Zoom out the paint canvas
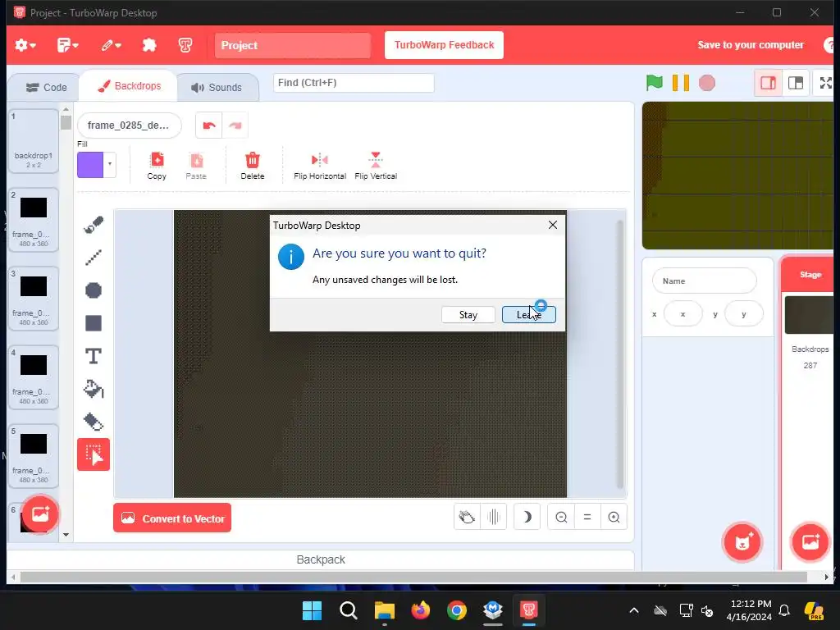840x630 pixels. tap(561, 517)
